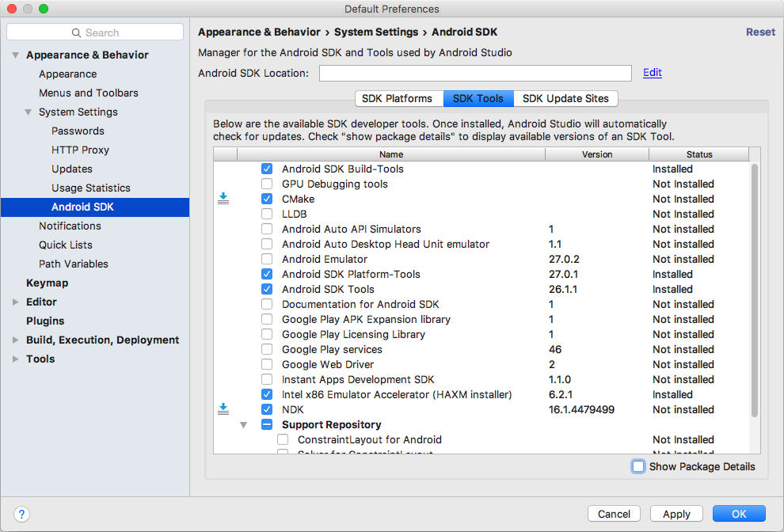Collapse the System Settings tree node

tap(29, 112)
